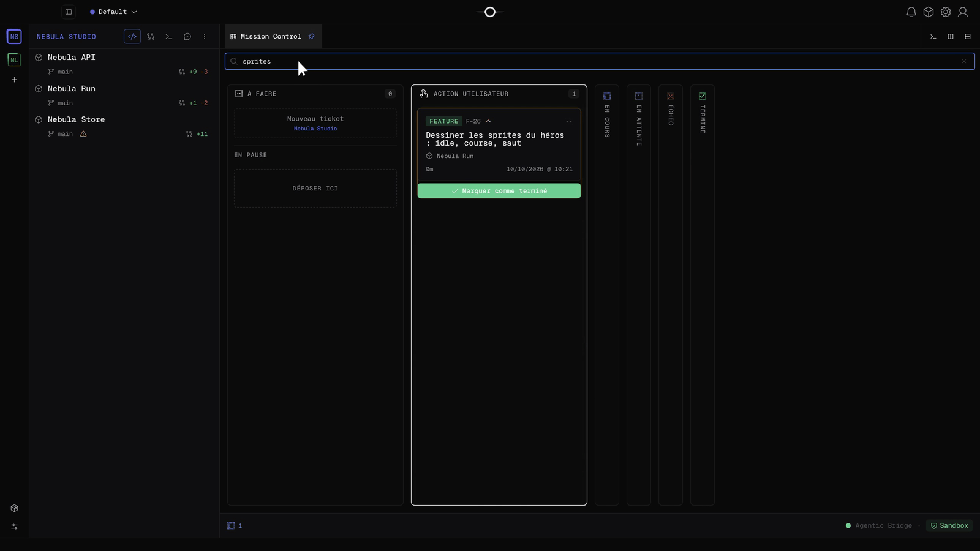Toggle pin on Mission Control tab

311,36
